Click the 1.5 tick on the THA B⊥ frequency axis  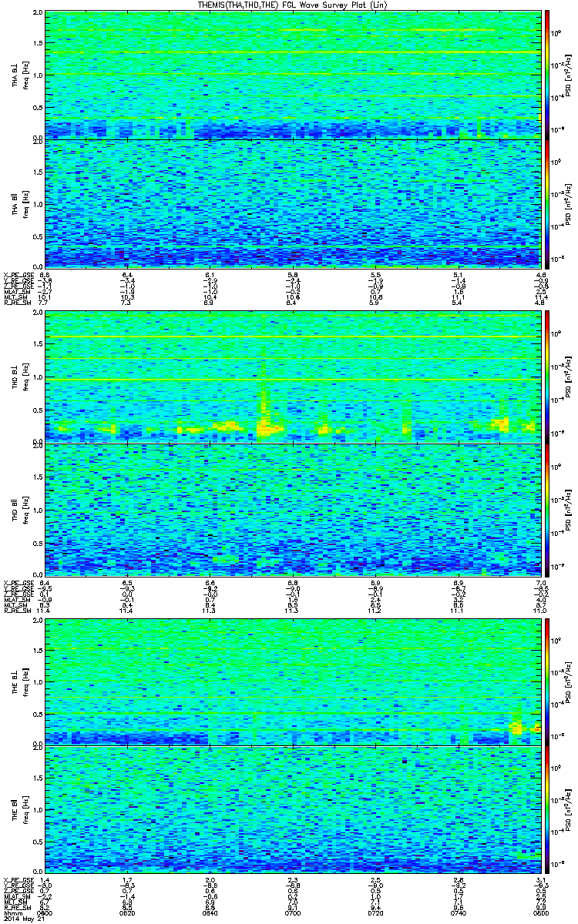tap(39, 45)
